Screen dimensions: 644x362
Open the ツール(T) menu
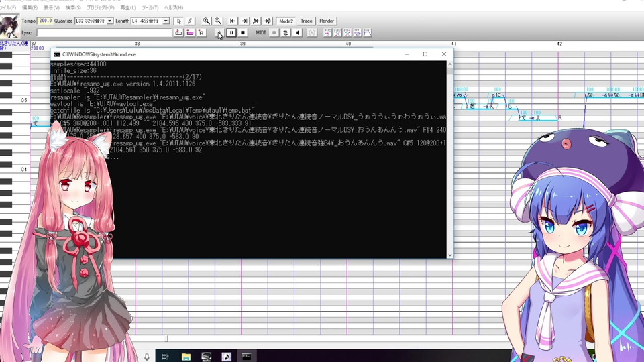(x=150, y=8)
